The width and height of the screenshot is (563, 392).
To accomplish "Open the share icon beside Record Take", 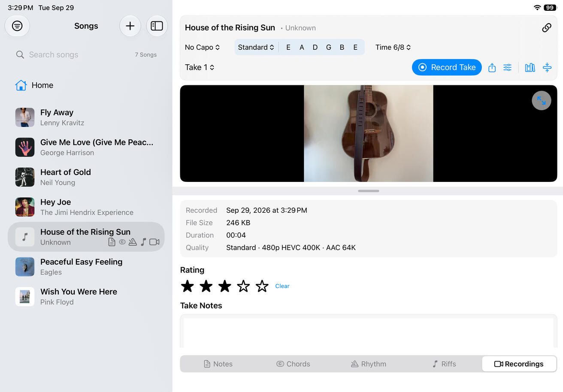I will click(492, 67).
